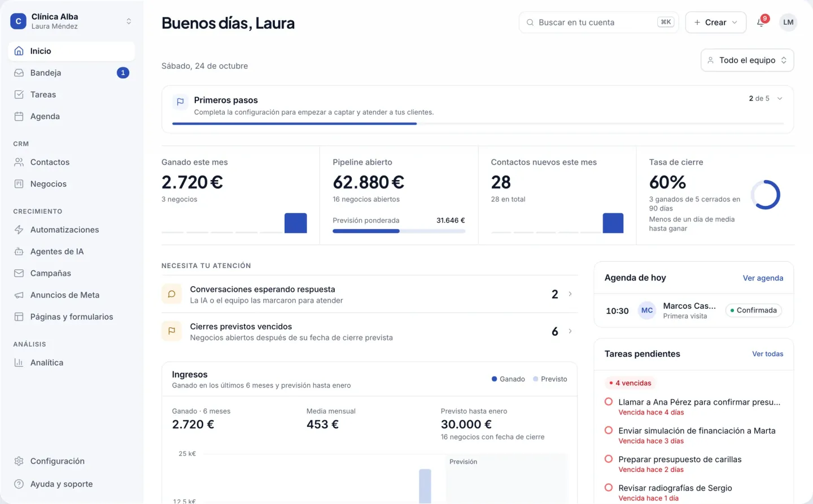Click the unread badge on Bandeja

pyautogui.click(x=123, y=73)
